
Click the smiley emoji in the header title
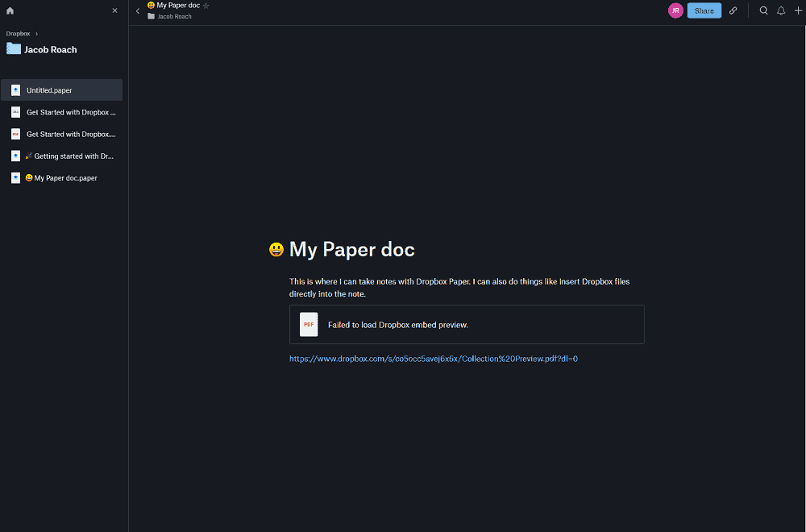pyautogui.click(x=152, y=5)
